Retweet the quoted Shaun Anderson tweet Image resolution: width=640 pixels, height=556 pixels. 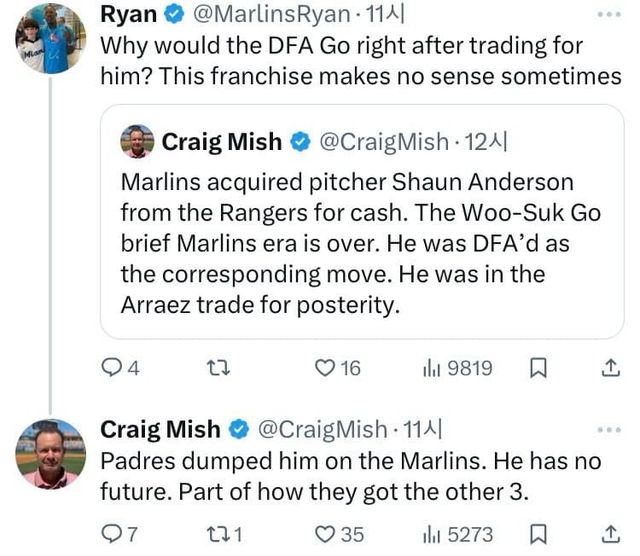[215, 369]
